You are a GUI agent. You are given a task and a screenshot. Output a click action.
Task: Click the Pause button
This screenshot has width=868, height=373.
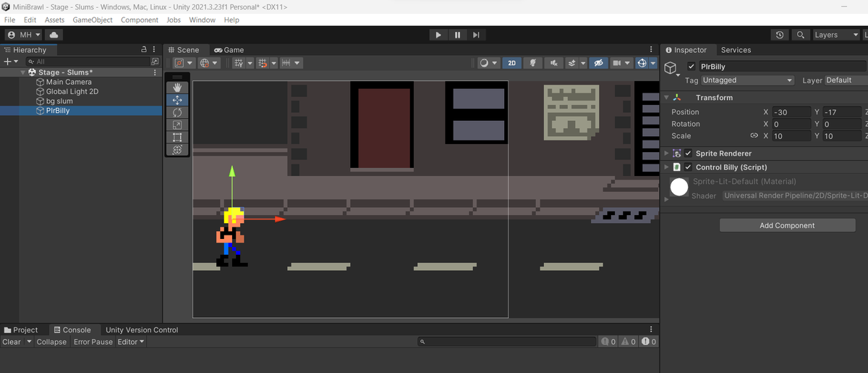pos(457,35)
